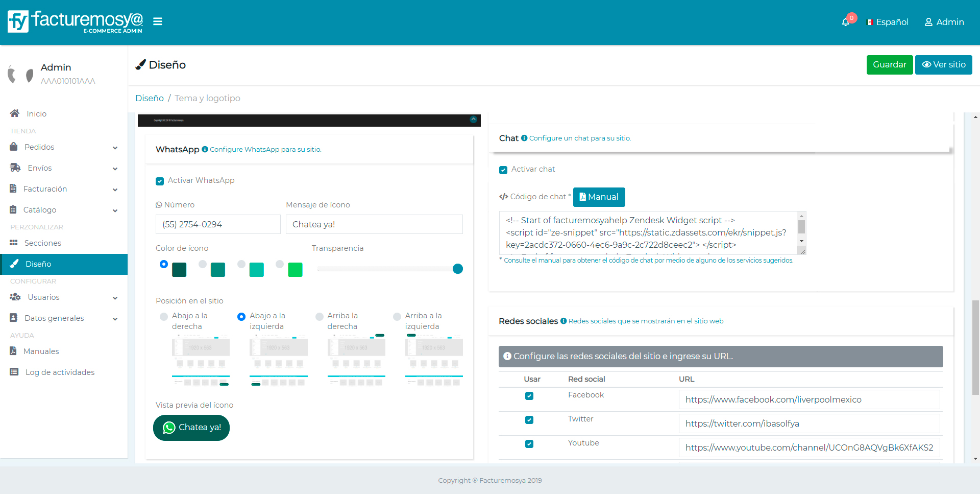Open the hamburger menu in header
980x494 pixels.
(158, 21)
